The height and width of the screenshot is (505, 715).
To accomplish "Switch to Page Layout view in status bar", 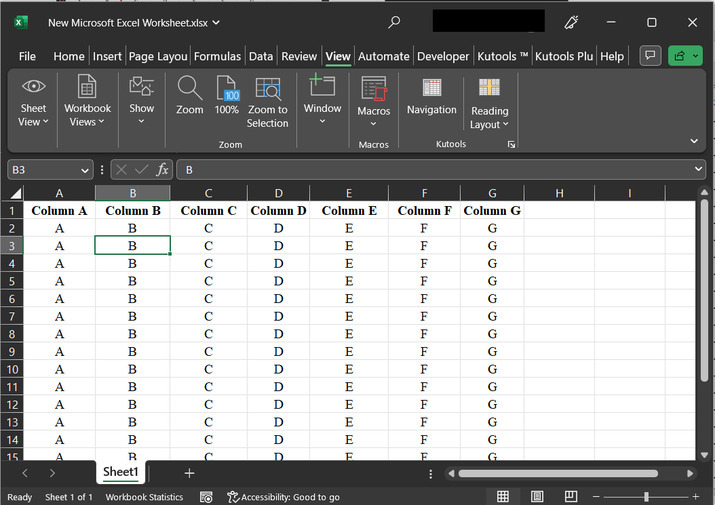I will tap(537, 496).
